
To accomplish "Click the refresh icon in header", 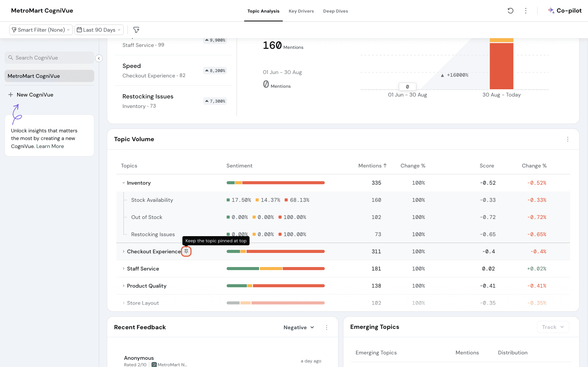I will pos(510,11).
